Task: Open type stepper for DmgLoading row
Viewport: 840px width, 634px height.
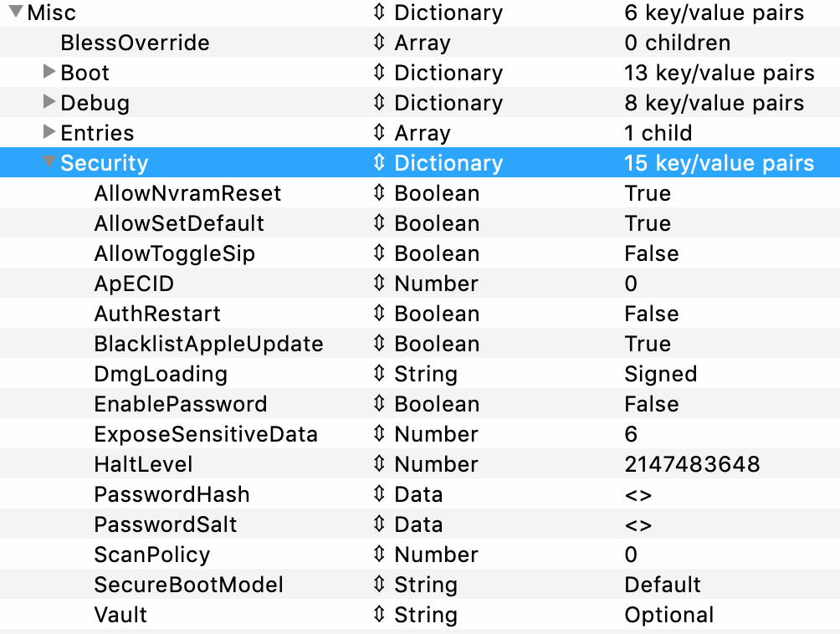Action: [379, 374]
